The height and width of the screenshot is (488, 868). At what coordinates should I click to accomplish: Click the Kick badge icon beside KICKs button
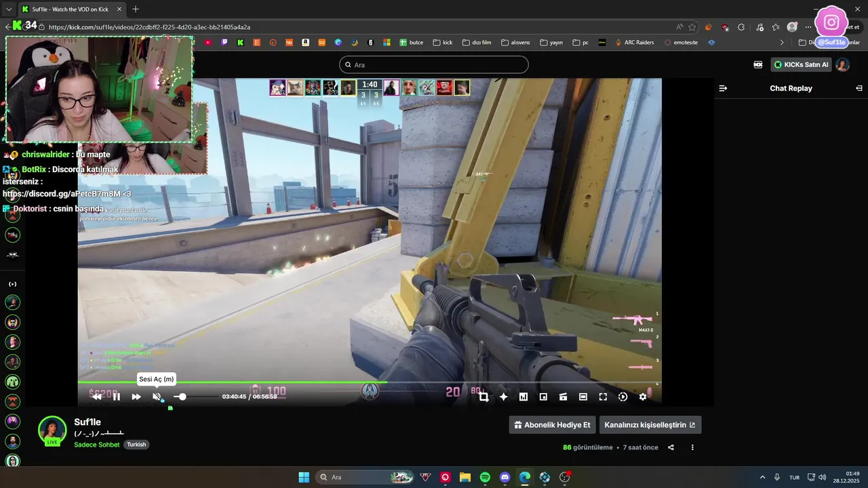pyautogui.click(x=758, y=65)
